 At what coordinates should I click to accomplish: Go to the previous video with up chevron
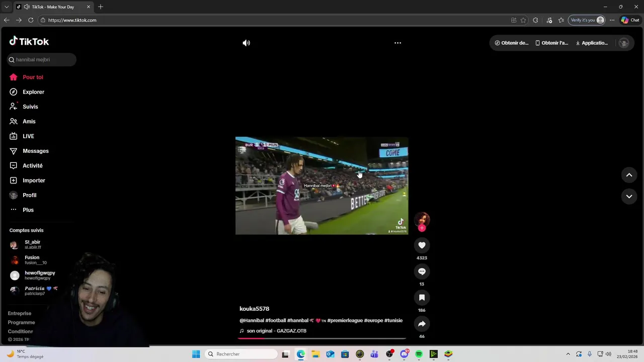(x=629, y=175)
